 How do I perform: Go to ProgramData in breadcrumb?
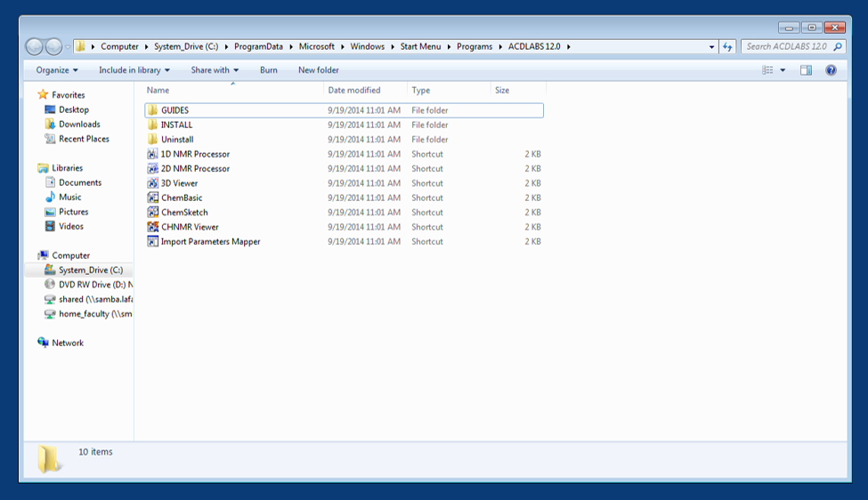[258, 46]
